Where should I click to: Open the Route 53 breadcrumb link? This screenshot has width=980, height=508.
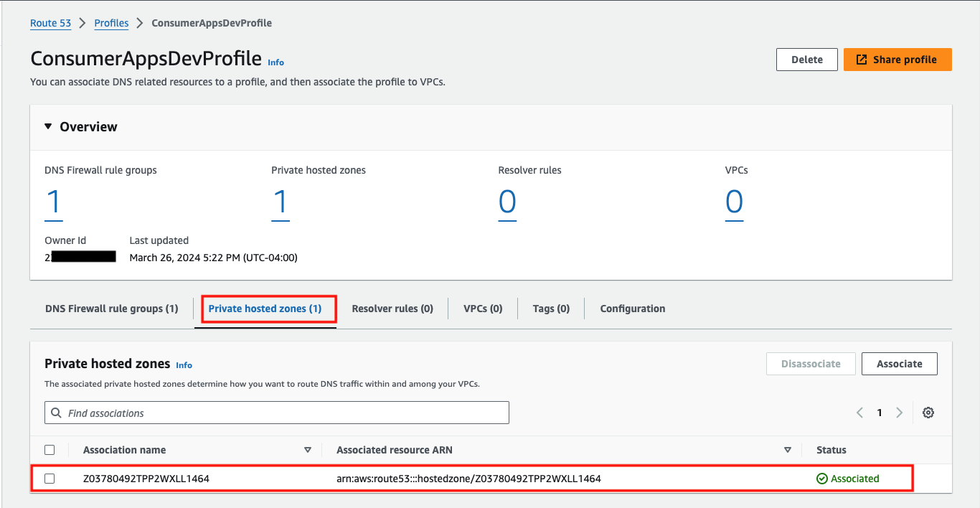[50, 23]
